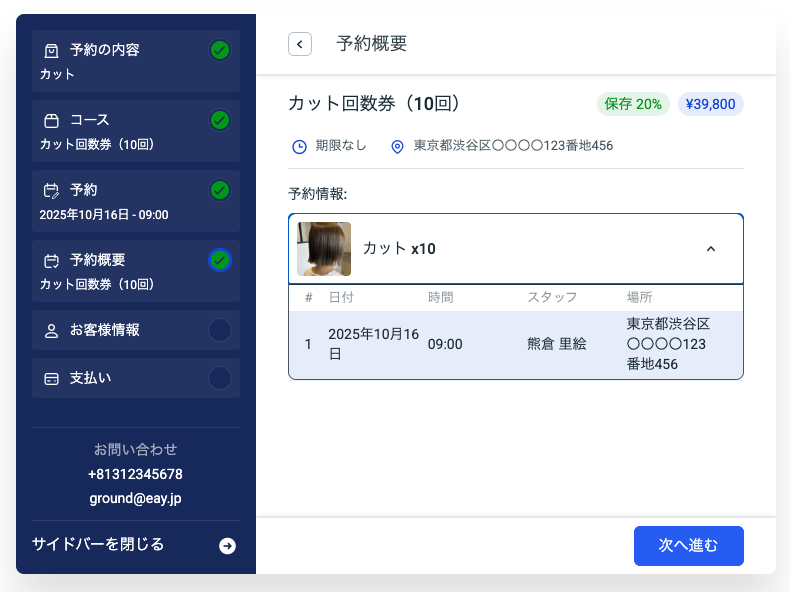Click the person icon beside お客様情報
The image size is (790, 592).
tap(51, 330)
